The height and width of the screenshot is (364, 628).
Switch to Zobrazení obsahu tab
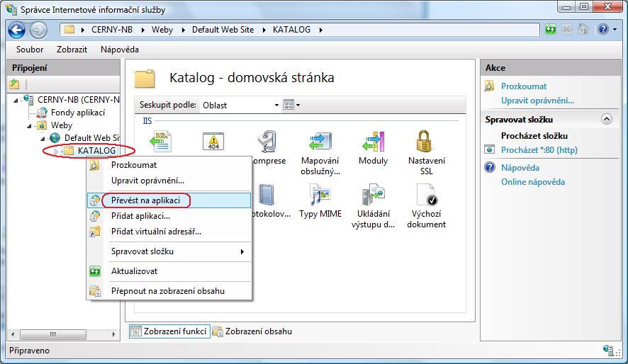(252, 331)
